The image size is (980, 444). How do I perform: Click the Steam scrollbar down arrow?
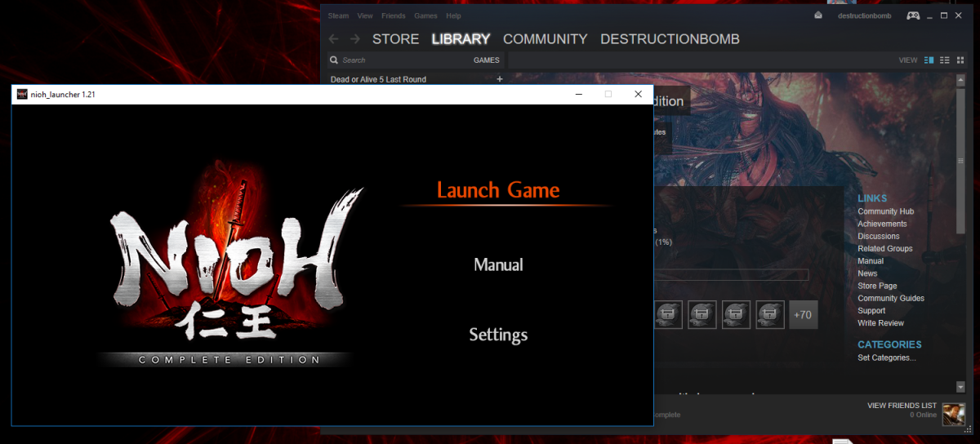pos(961,386)
